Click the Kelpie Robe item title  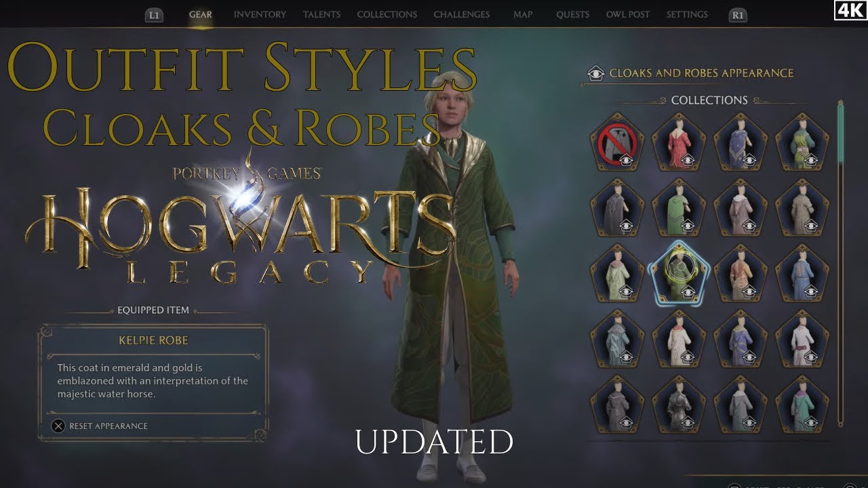coord(153,340)
